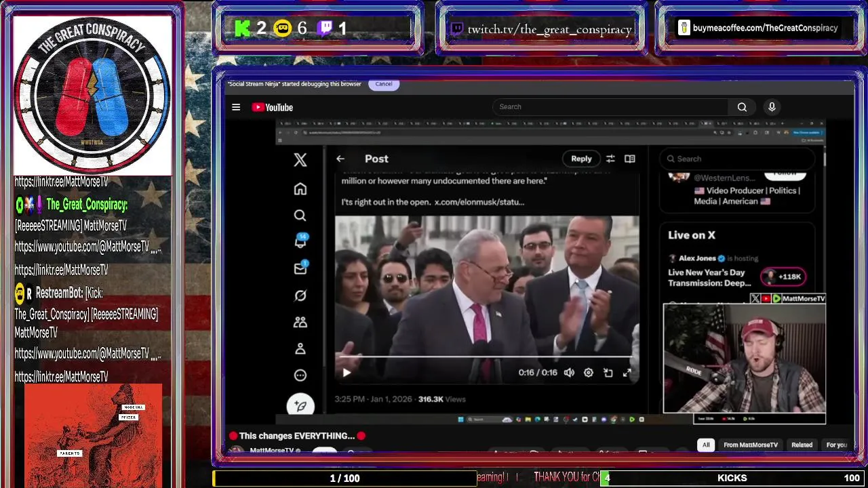868x488 pixels.
Task: Click the Kick viewer count icon
Action: tap(243, 28)
